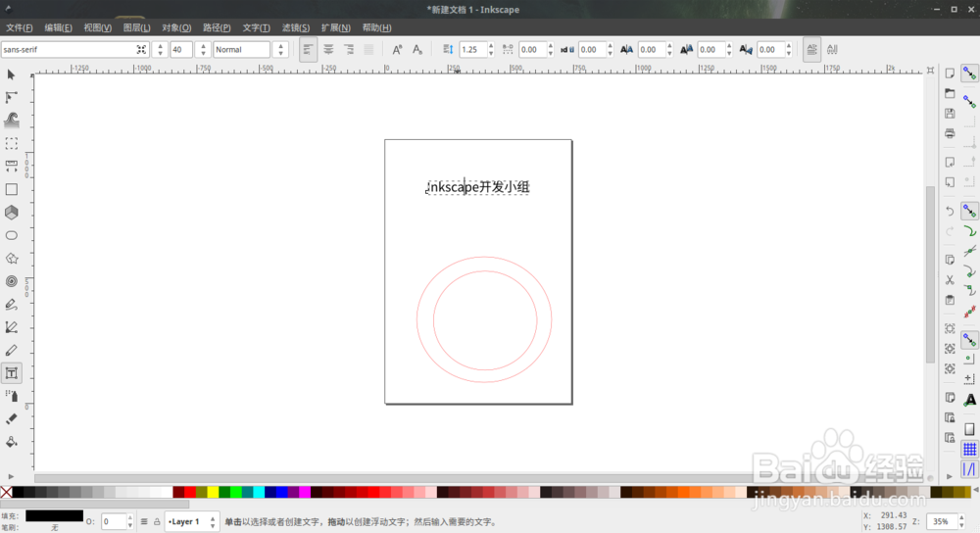980x533 pixels.
Task: Click the Undo icon
Action: coord(950,212)
